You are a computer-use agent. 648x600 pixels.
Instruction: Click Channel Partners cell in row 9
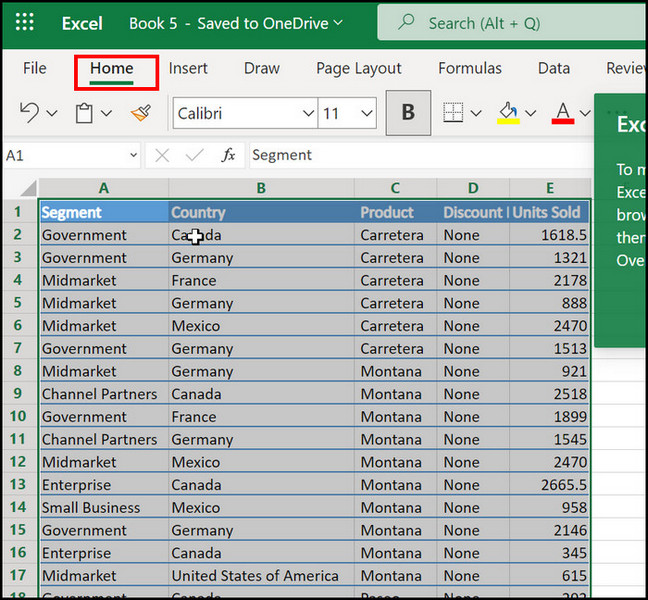104,393
